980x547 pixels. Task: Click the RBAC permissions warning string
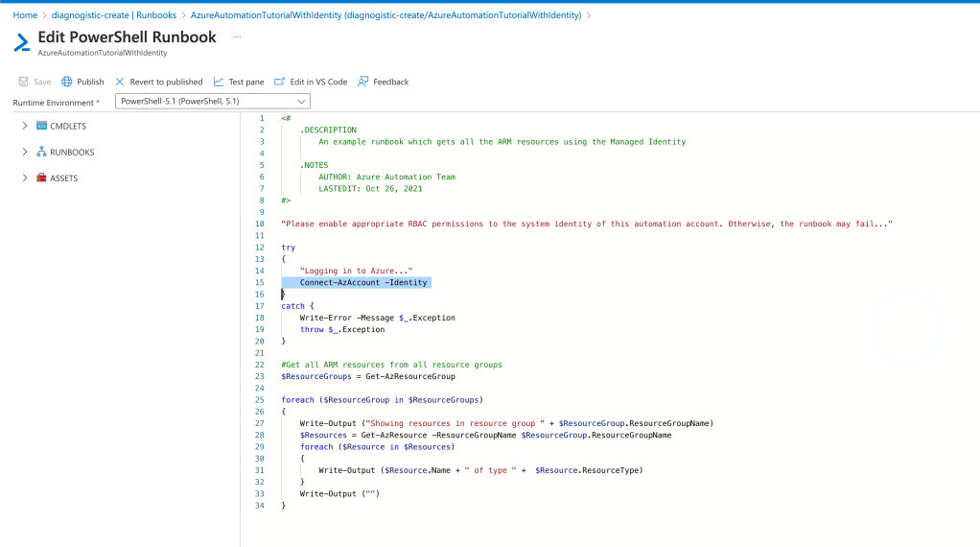click(x=587, y=224)
